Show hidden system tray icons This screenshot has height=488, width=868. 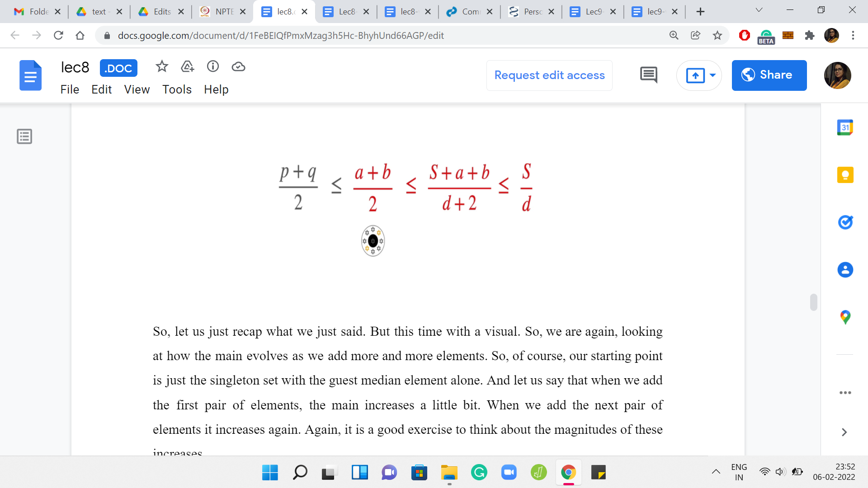coord(716,472)
